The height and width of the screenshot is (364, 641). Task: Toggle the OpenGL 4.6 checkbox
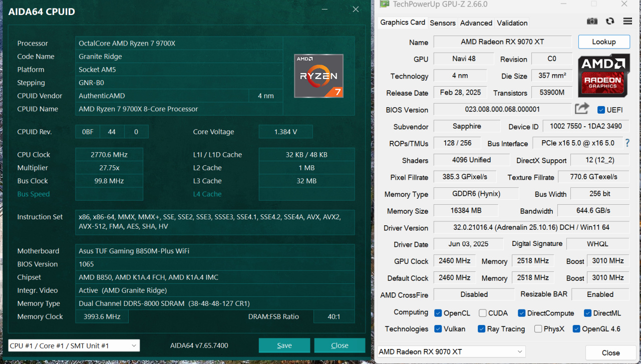click(576, 329)
